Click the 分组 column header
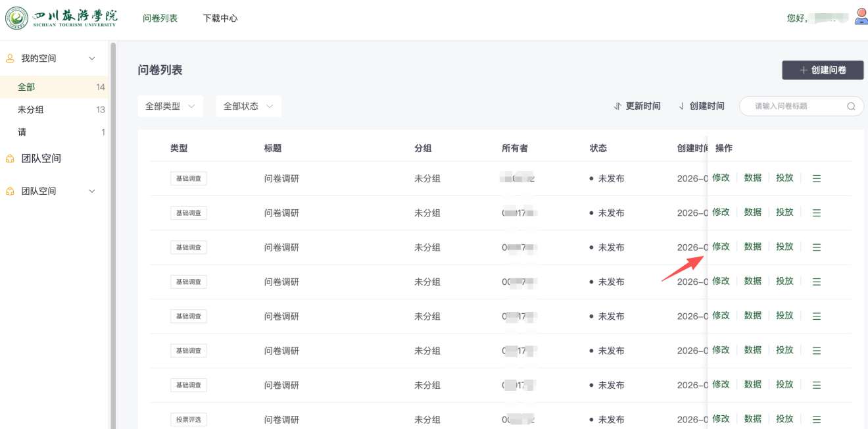 coord(423,149)
